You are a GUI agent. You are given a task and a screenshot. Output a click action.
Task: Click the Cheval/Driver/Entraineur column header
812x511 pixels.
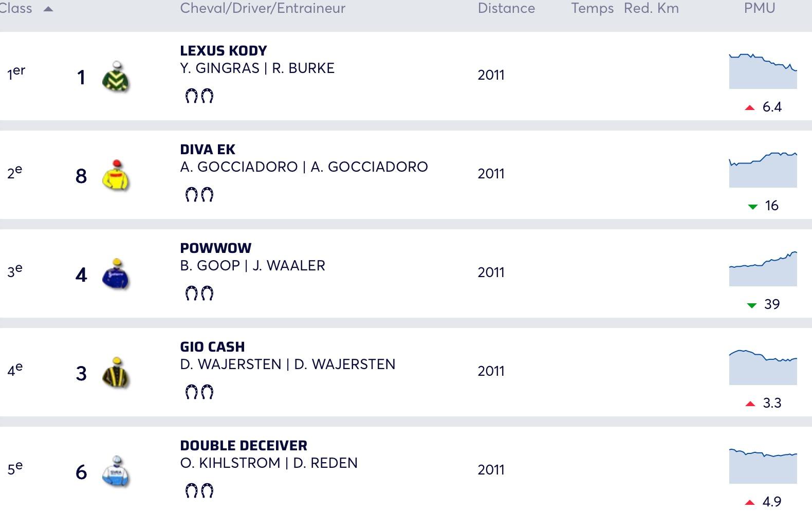[x=263, y=8]
